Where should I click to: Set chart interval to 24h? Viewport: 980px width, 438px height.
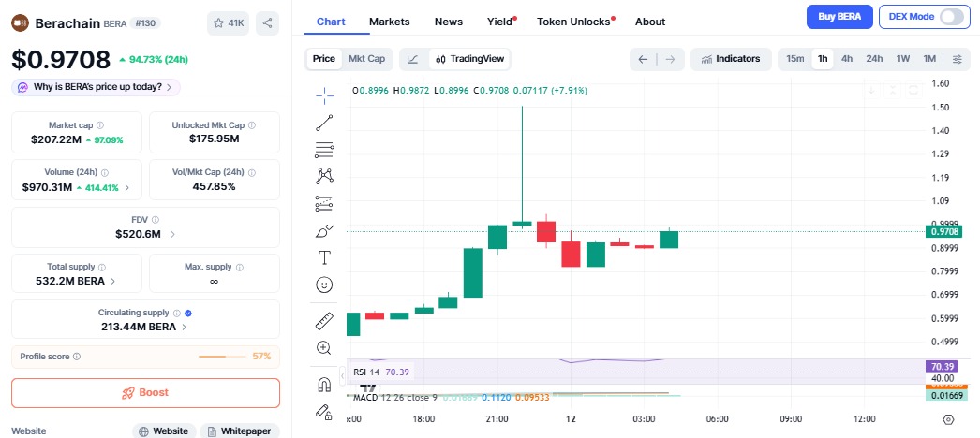[x=874, y=59]
